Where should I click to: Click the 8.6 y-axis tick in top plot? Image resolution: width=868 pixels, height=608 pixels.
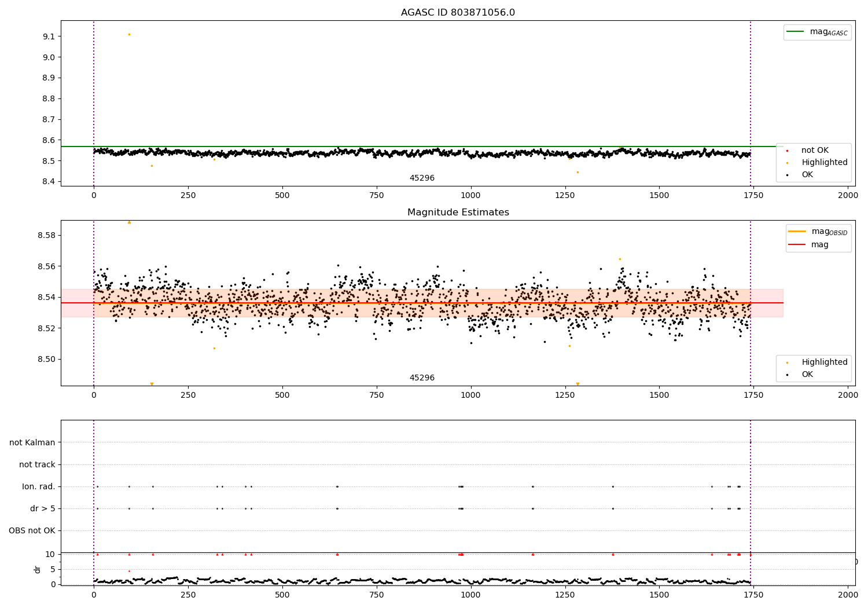pyautogui.click(x=49, y=140)
